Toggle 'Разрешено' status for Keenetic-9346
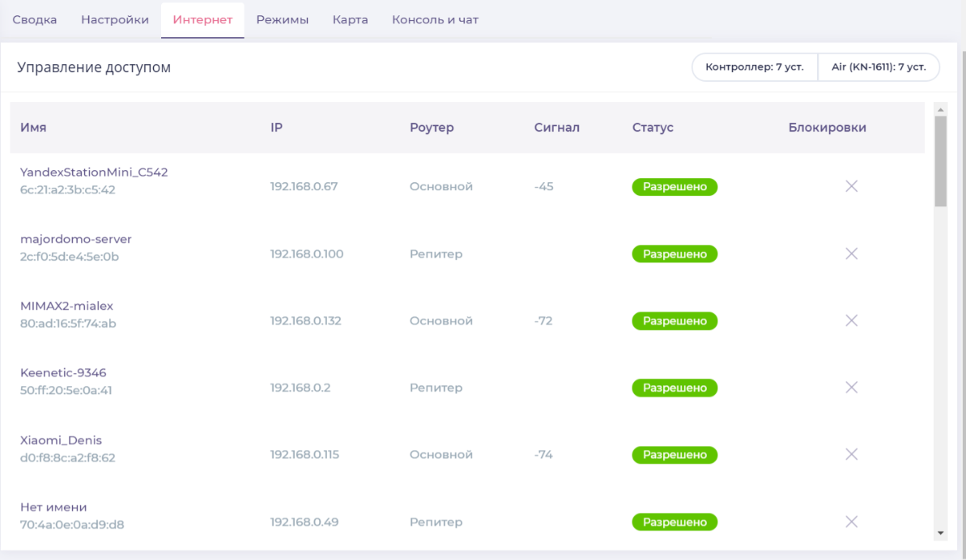The height and width of the screenshot is (560, 966). pos(674,388)
